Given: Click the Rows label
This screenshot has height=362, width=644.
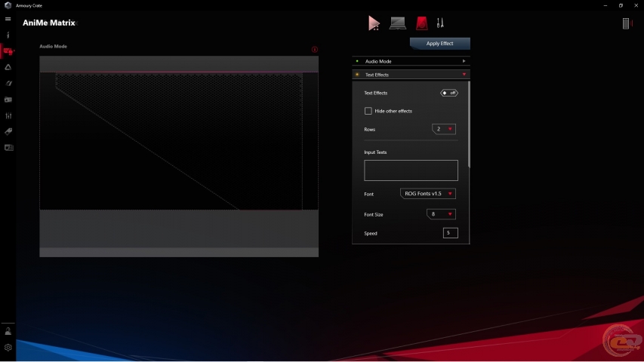Looking at the screenshot, I should pos(369,129).
